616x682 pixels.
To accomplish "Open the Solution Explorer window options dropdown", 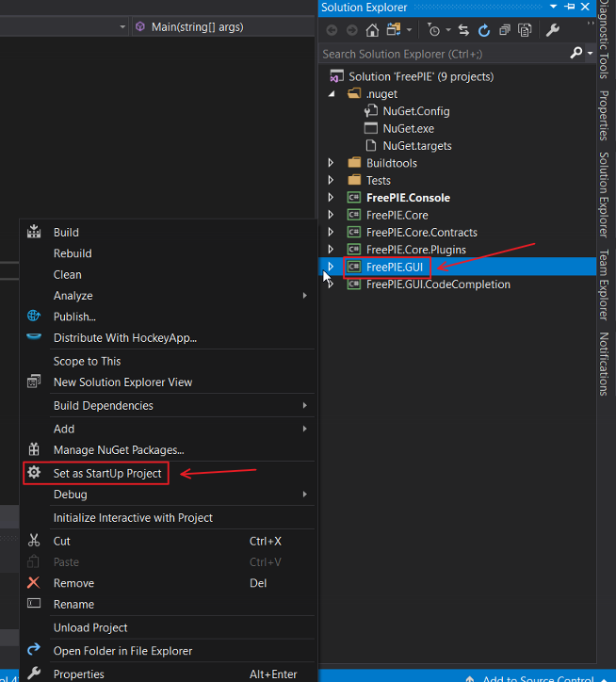I will [553, 7].
